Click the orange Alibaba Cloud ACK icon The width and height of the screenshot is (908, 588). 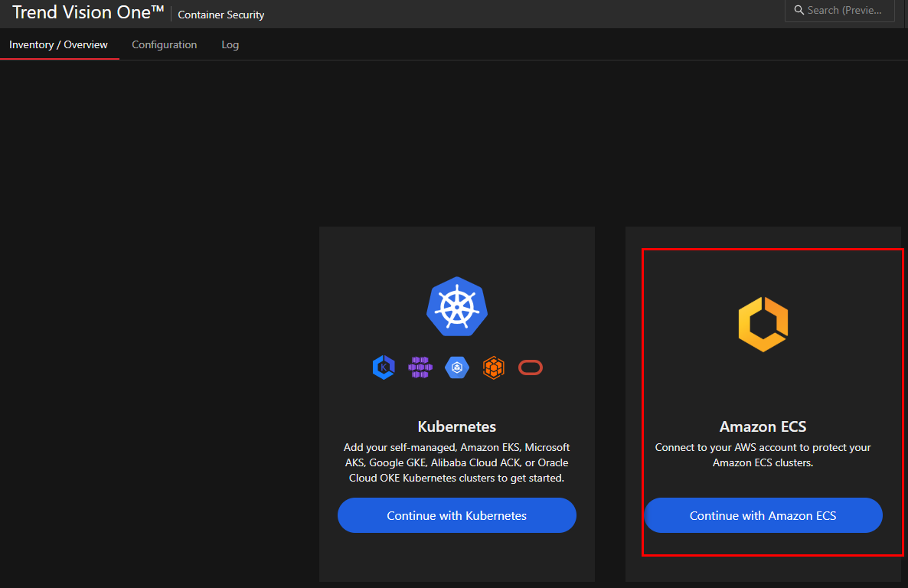tap(494, 367)
